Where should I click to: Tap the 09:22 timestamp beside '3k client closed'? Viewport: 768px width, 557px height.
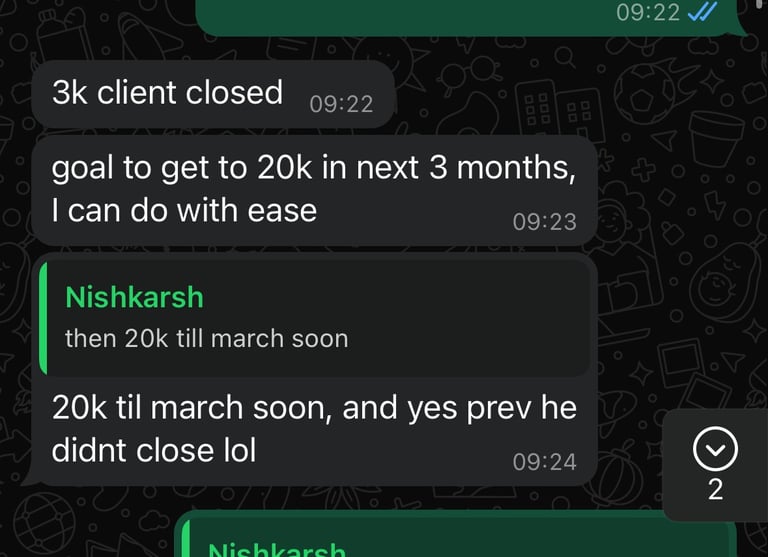(x=341, y=104)
